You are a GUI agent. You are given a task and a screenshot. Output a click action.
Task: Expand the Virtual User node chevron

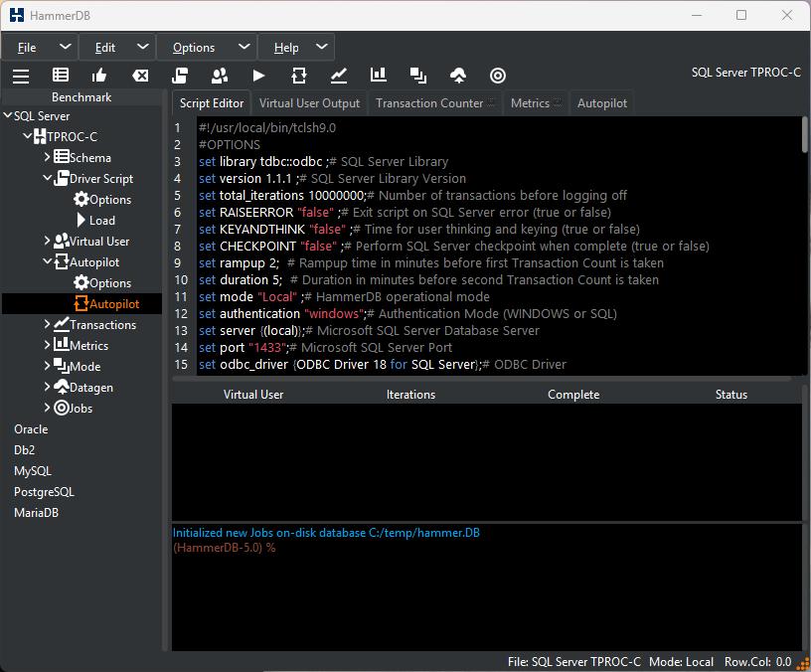(48, 240)
